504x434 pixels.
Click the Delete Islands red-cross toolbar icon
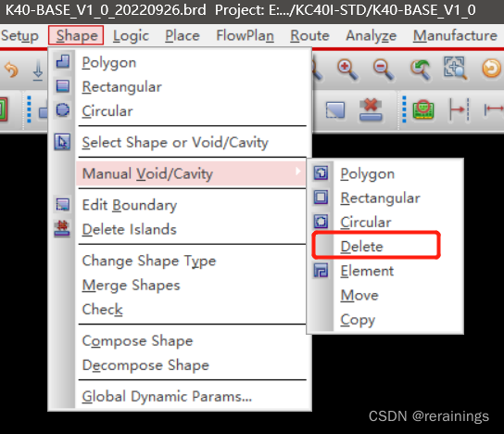pyautogui.click(x=371, y=109)
